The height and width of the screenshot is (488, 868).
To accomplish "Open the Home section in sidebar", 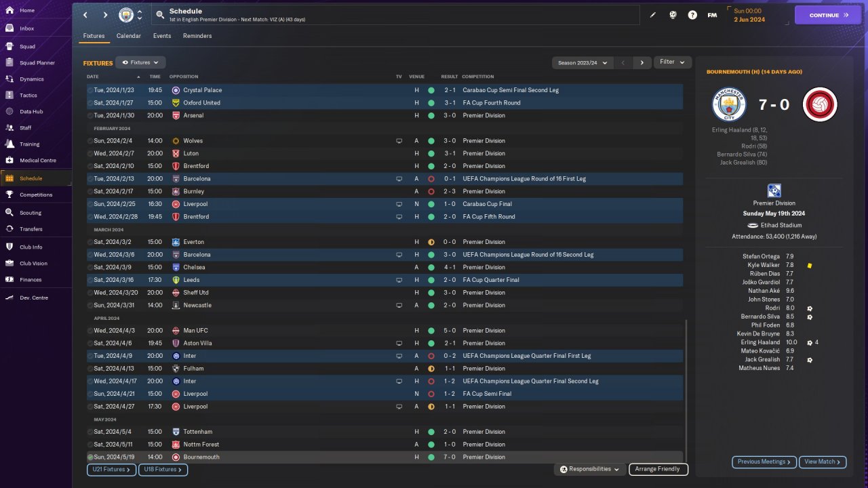I will pos(36,10).
